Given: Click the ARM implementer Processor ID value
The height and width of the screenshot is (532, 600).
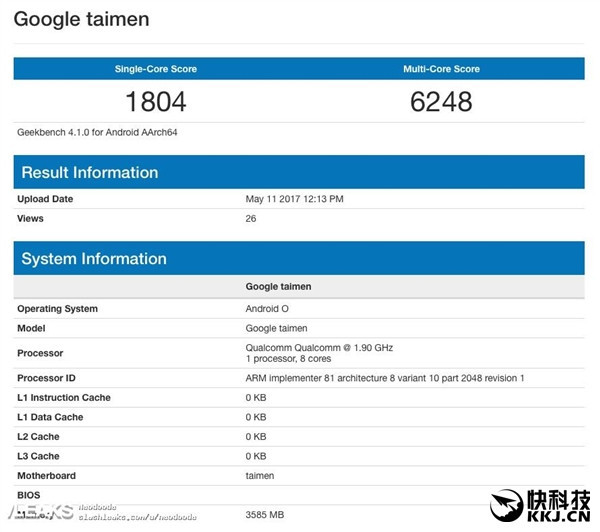Looking at the screenshot, I should (x=385, y=378).
